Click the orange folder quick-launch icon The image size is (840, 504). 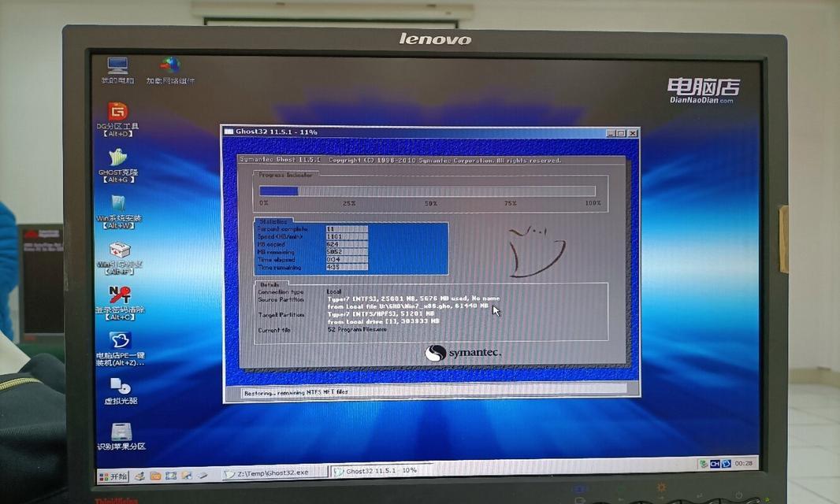pos(155,476)
